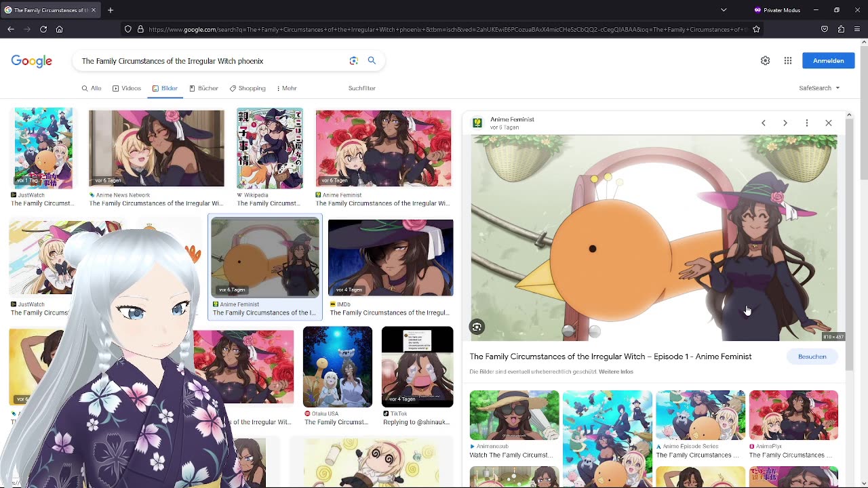
Task: Click the shield tracking protection icon
Action: (127, 29)
